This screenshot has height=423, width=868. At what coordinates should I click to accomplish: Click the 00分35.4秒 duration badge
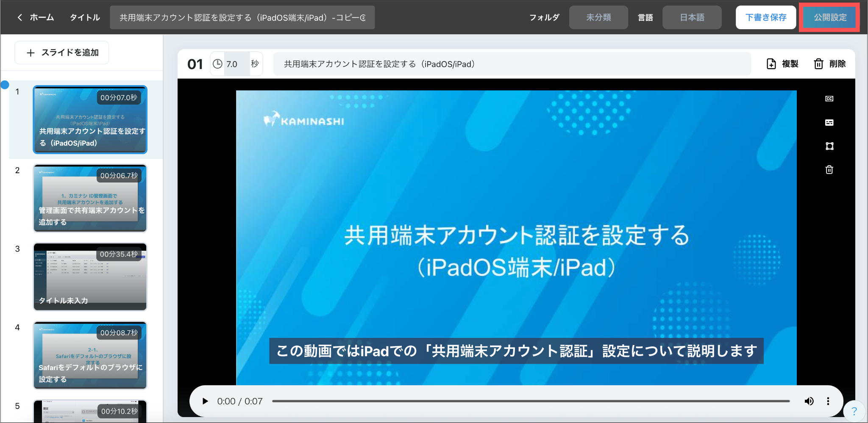[x=119, y=254]
